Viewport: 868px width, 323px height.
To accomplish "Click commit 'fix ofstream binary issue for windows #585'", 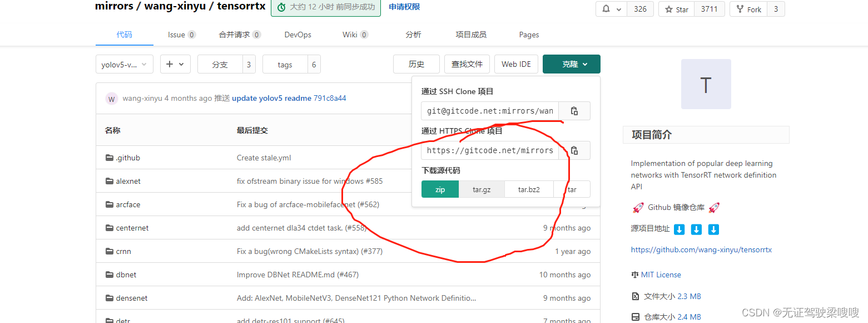I will (310, 181).
